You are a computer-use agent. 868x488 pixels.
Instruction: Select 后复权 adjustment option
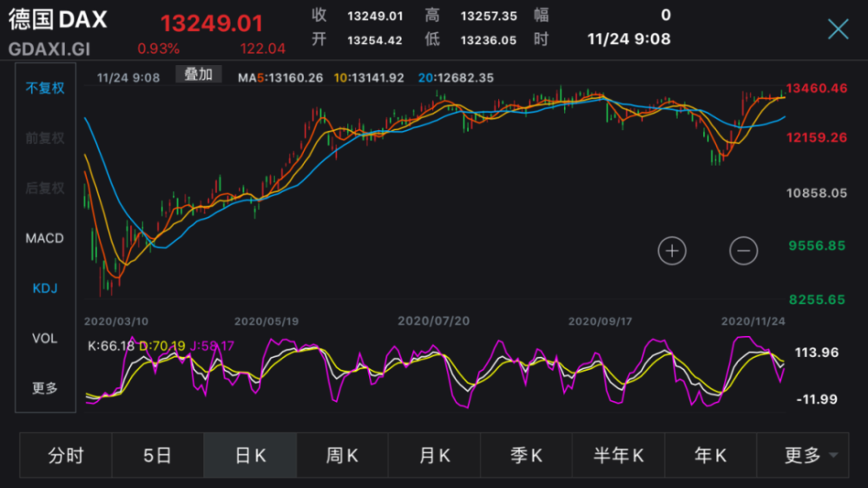(45, 188)
